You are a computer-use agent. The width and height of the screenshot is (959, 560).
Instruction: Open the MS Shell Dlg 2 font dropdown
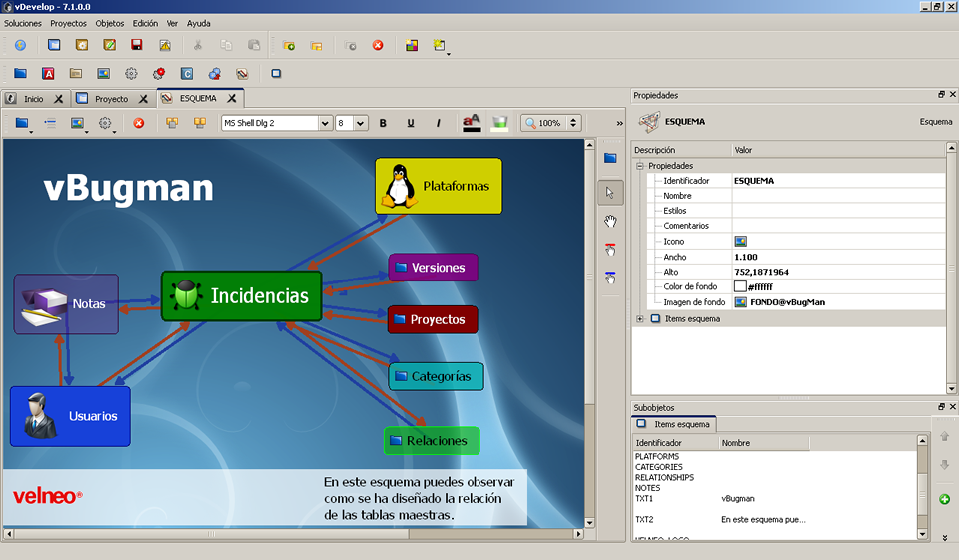coord(325,123)
